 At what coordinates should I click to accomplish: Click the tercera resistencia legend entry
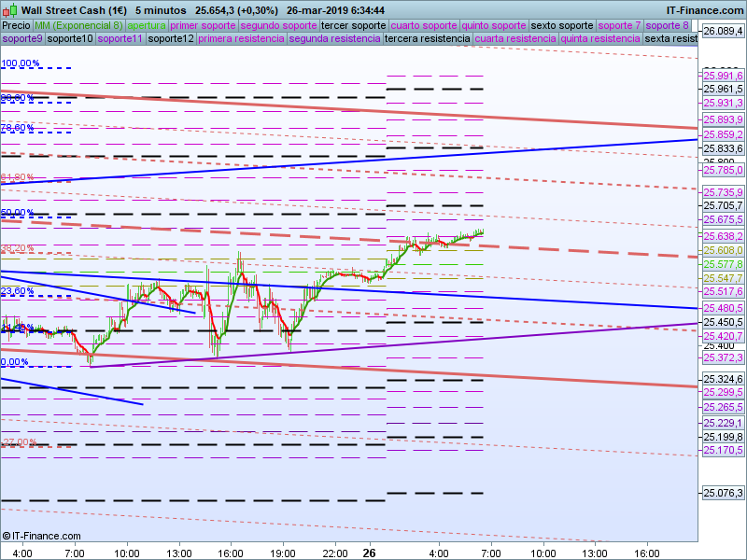[428, 38]
